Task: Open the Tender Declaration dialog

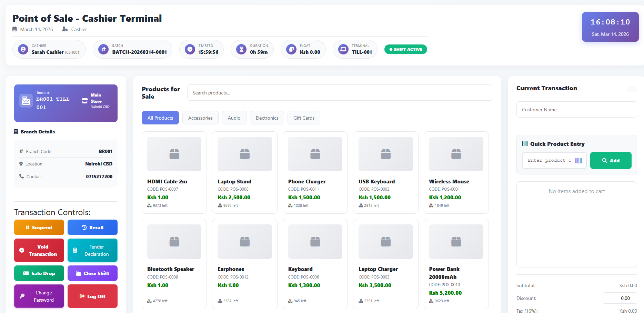Action: 92,250
